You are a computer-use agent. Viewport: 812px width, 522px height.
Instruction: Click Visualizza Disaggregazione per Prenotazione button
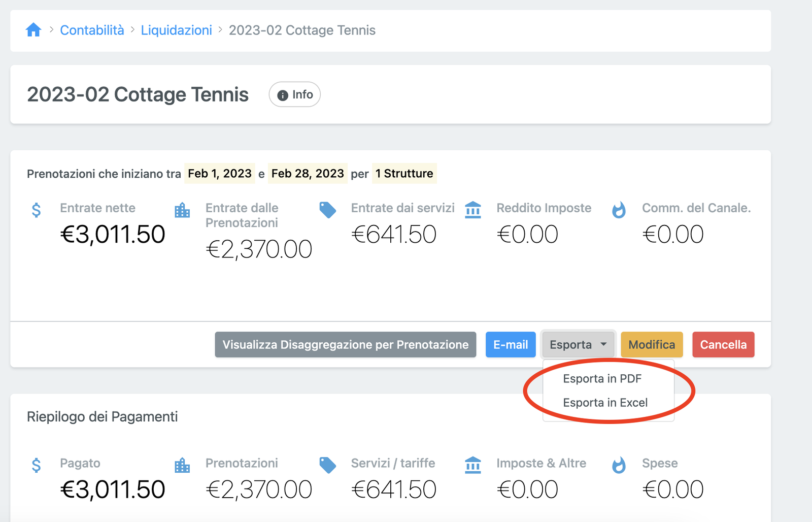pyautogui.click(x=345, y=345)
